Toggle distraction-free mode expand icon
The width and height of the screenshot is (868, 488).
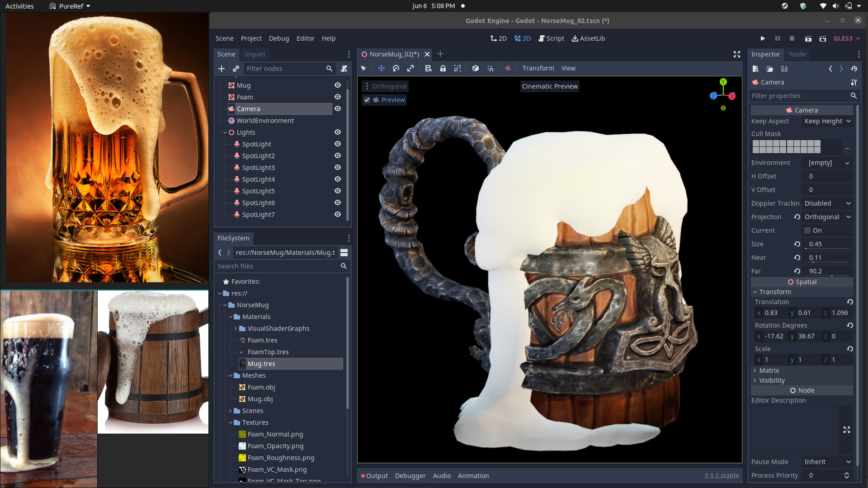pyautogui.click(x=737, y=54)
